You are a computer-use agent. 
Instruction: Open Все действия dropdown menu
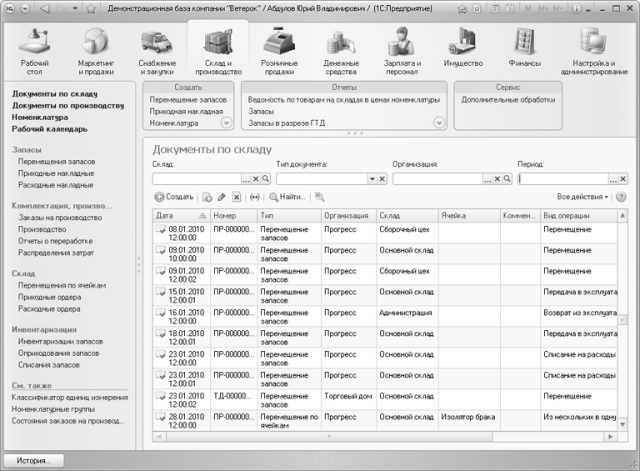tap(582, 197)
